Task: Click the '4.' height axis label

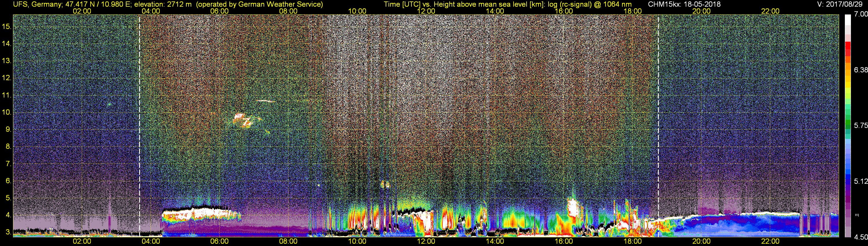Action: tap(8, 215)
